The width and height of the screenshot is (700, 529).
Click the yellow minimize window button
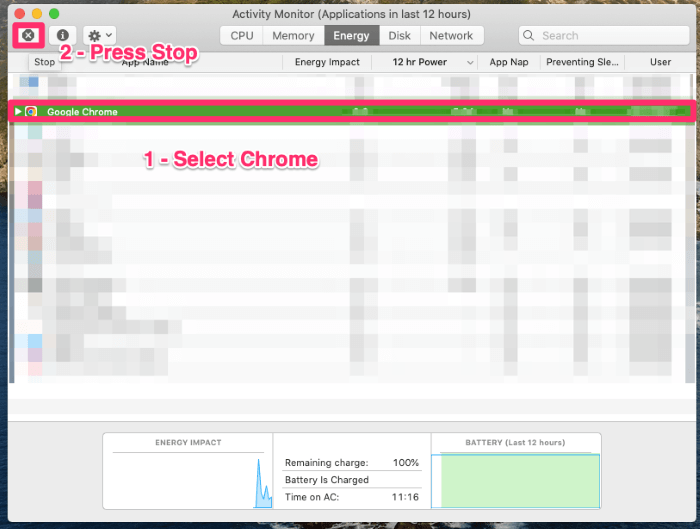(x=37, y=13)
